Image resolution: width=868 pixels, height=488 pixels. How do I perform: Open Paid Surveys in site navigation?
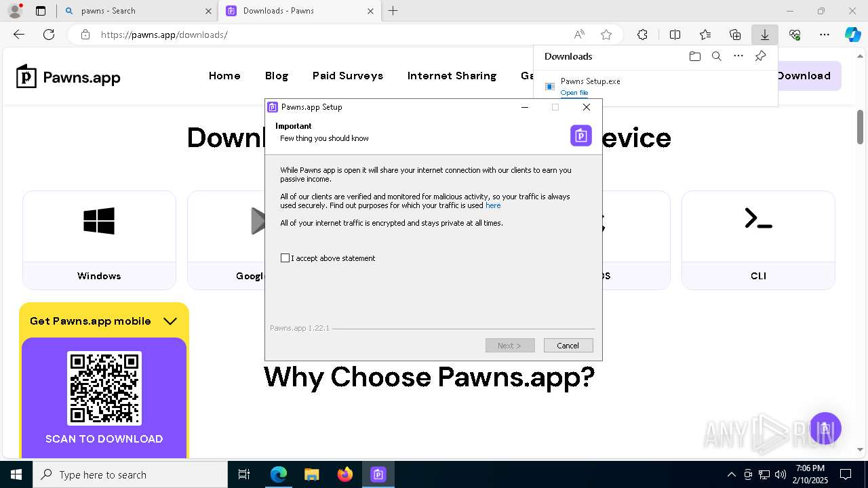(348, 76)
